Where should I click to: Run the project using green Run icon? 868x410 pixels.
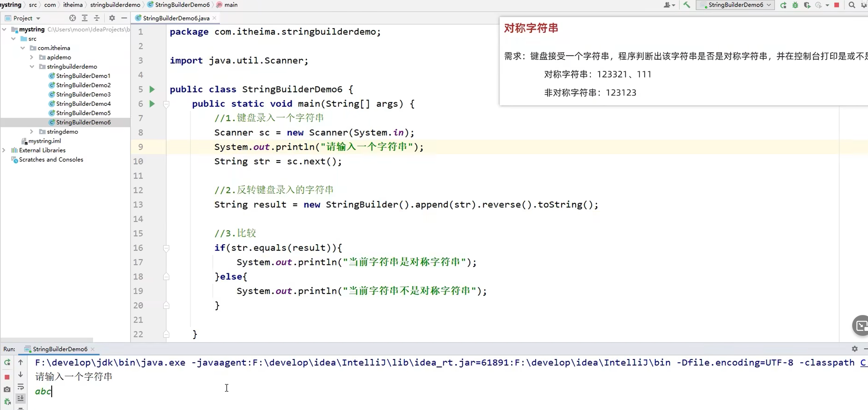click(x=783, y=5)
